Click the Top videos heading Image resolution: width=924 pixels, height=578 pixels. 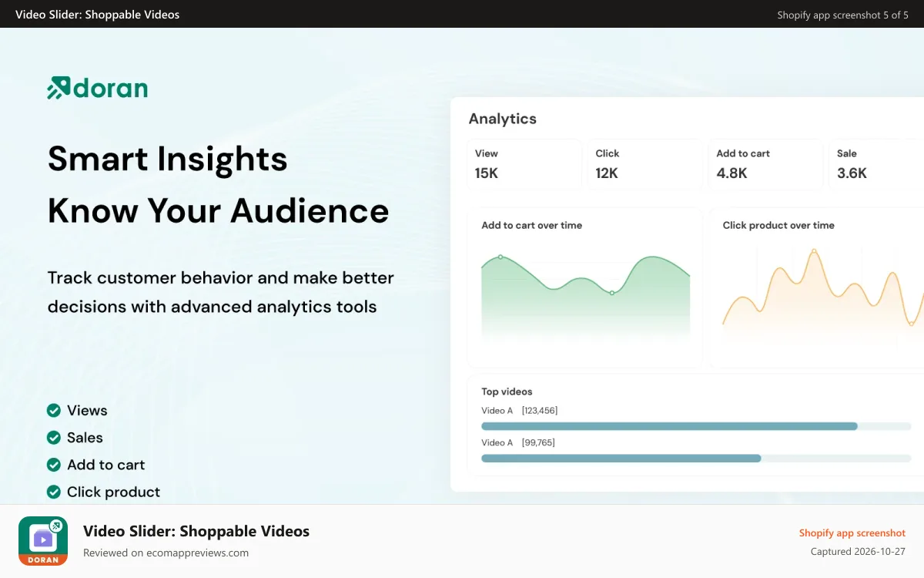point(507,391)
